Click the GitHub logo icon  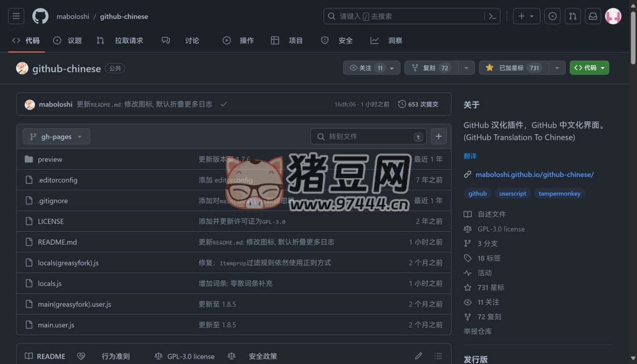[x=40, y=16]
